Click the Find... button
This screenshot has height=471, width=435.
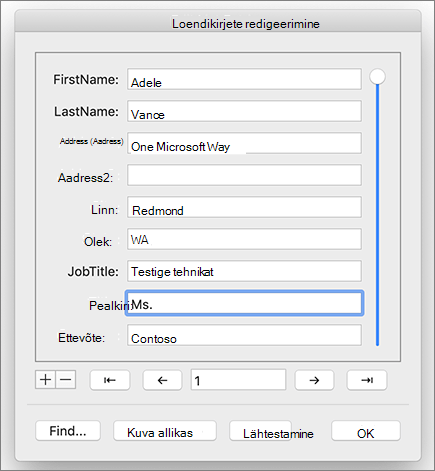(68, 431)
